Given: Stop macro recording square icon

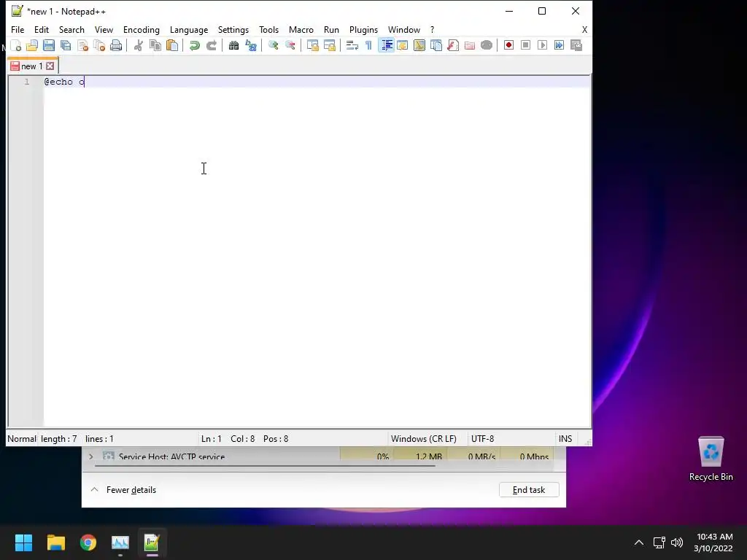Looking at the screenshot, I should (525, 45).
